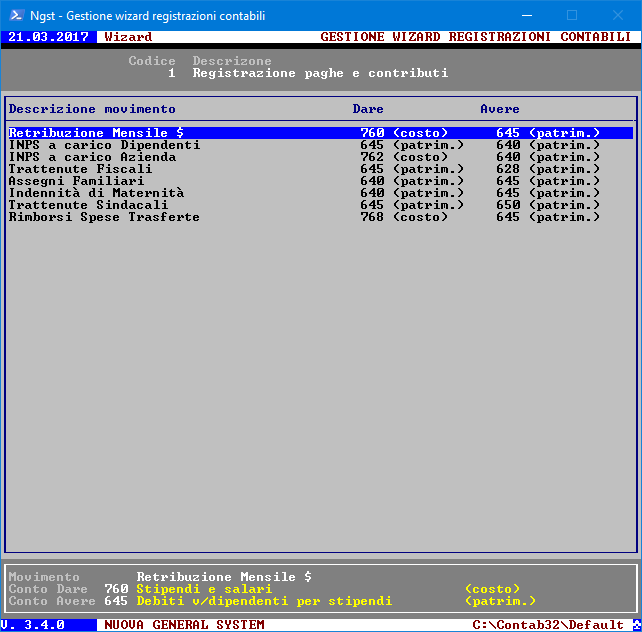Viewport: 642px width, 632px height.
Task: Click the Descrizione movimento column header
Action: tap(92, 109)
